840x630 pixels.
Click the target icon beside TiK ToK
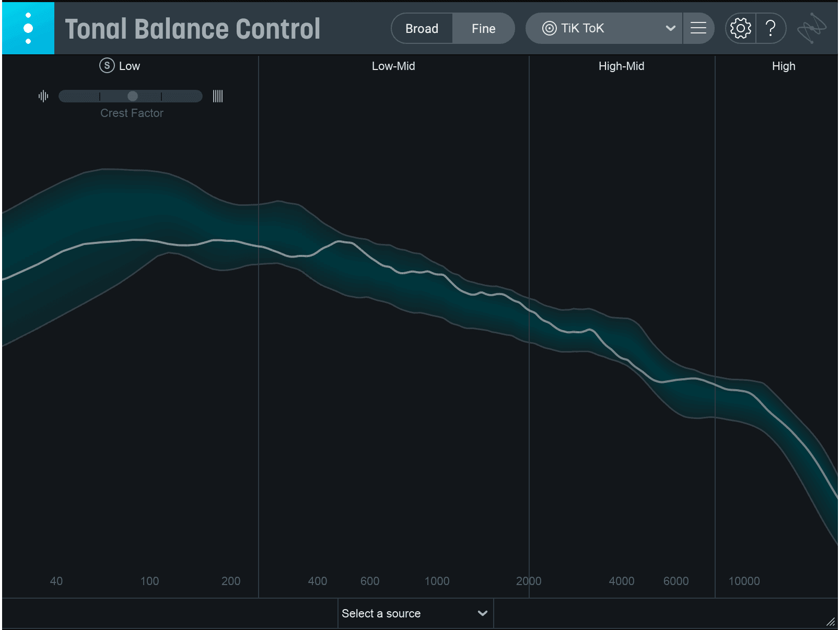pos(549,28)
